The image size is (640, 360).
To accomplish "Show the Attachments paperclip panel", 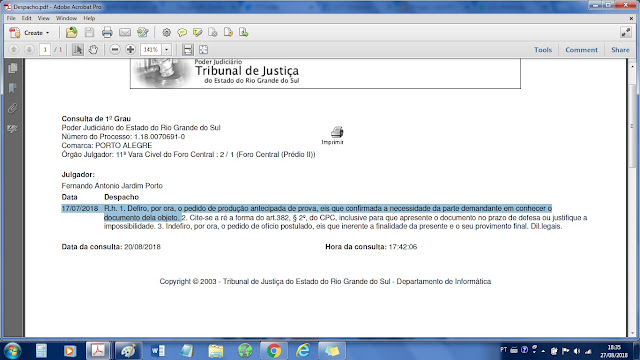I will [13, 108].
